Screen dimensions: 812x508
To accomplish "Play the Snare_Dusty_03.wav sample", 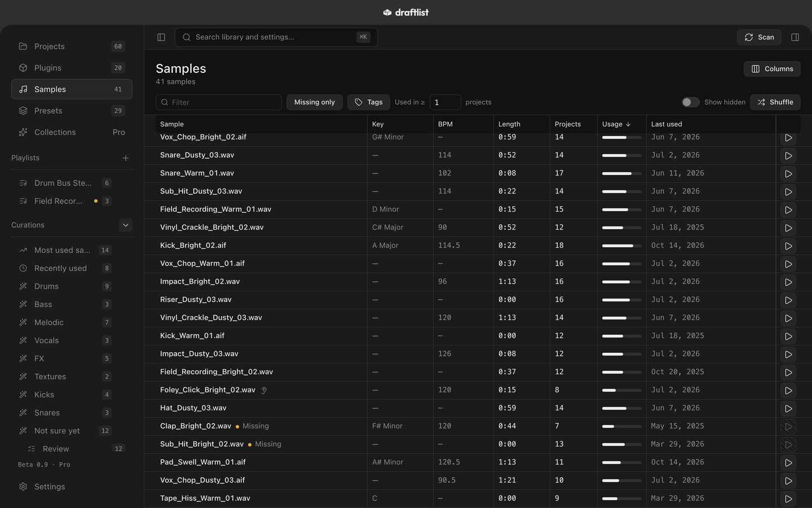I will click(x=788, y=156).
